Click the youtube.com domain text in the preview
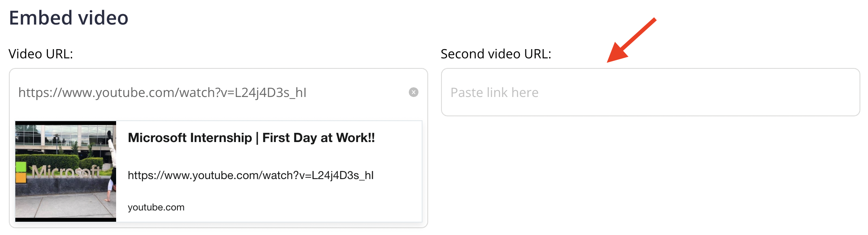The image size is (868, 235). [156, 207]
